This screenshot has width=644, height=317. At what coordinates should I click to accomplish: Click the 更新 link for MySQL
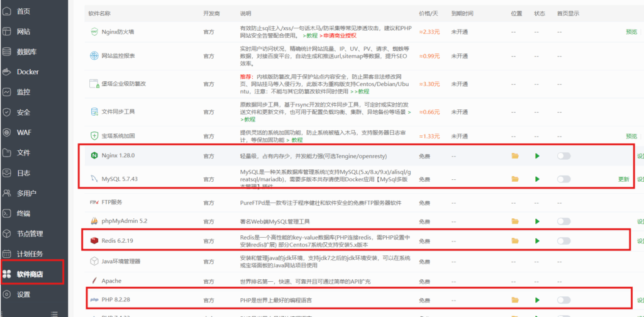tap(623, 179)
